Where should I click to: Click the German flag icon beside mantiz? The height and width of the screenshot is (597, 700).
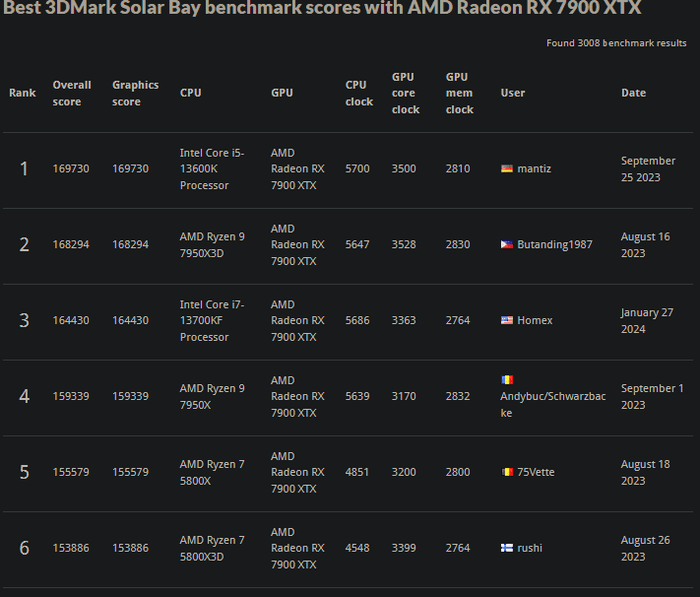(x=507, y=168)
